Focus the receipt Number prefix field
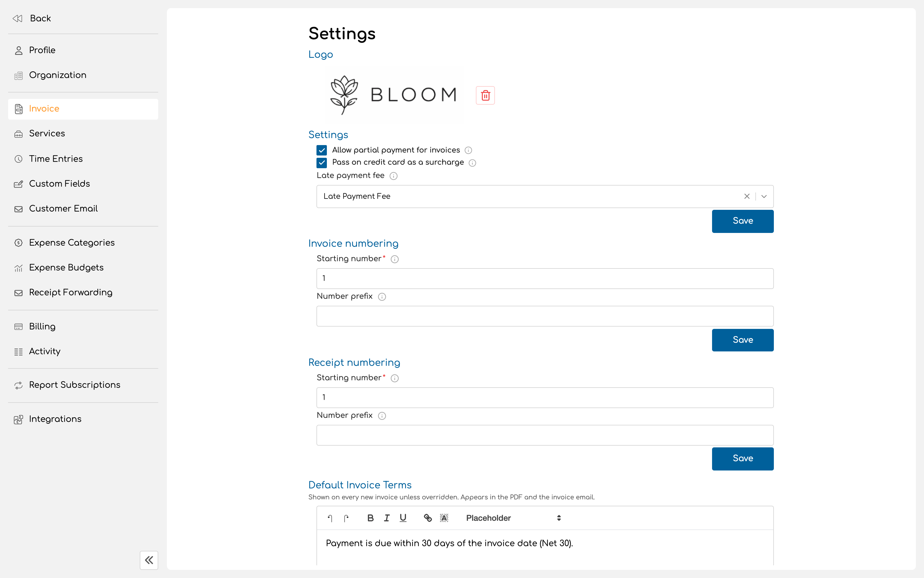This screenshot has height=578, width=924. click(x=545, y=435)
